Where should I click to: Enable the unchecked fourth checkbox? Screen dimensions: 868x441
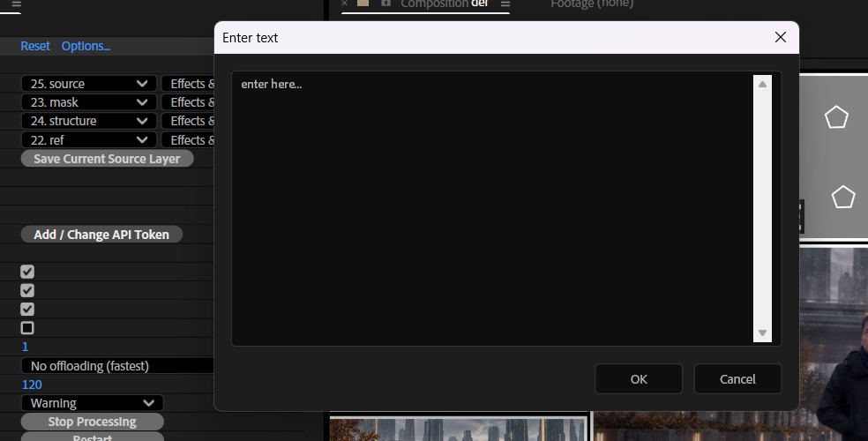point(27,328)
